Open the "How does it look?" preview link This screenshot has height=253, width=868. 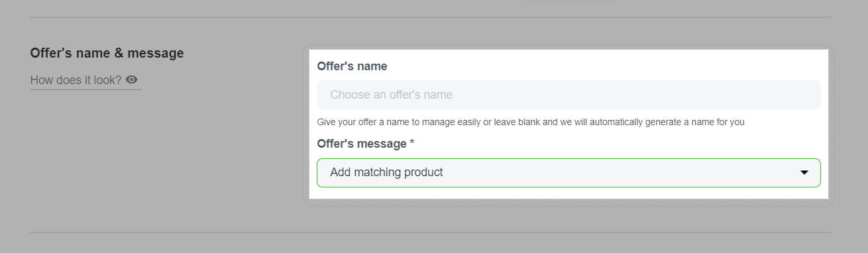coord(85,80)
